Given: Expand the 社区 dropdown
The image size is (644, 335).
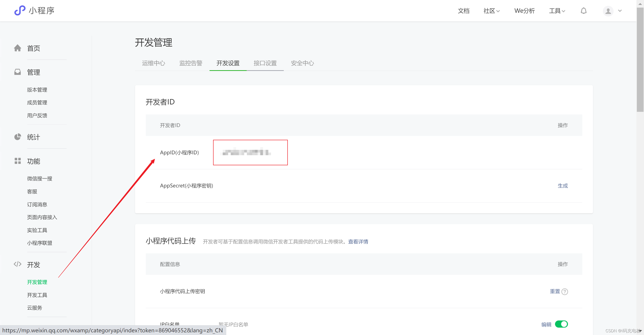Looking at the screenshot, I should [x=491, y=11].
